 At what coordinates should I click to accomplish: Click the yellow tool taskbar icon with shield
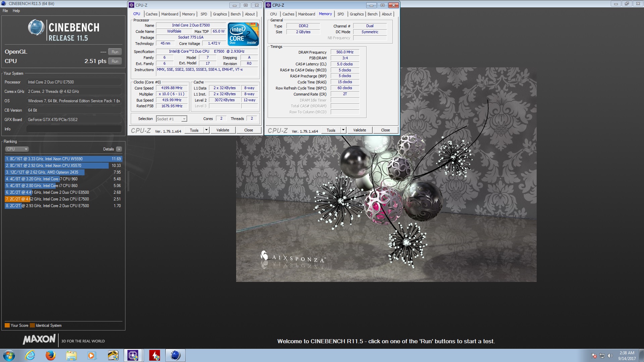(x=113, y=355)
